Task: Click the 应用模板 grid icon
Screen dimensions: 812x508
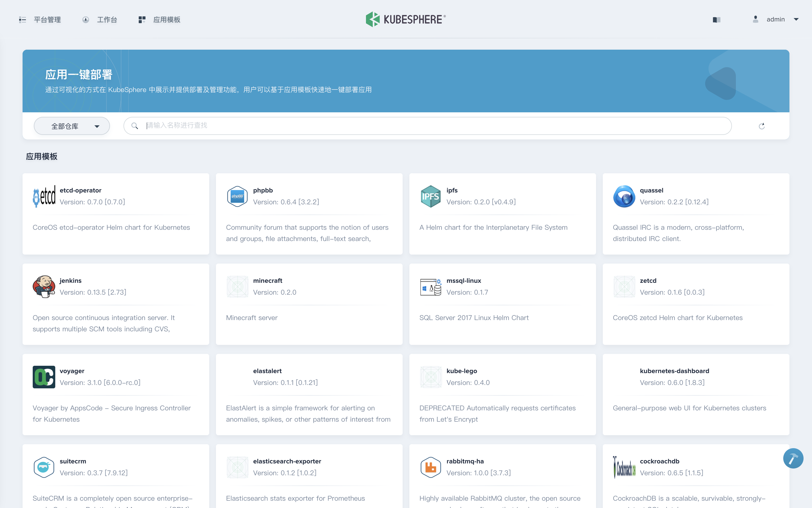Action: point(142,19)
